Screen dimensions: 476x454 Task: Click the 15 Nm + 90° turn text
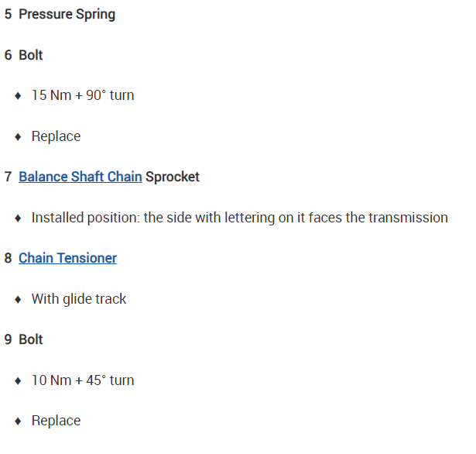pyautogui.click(x=83, y=95)
